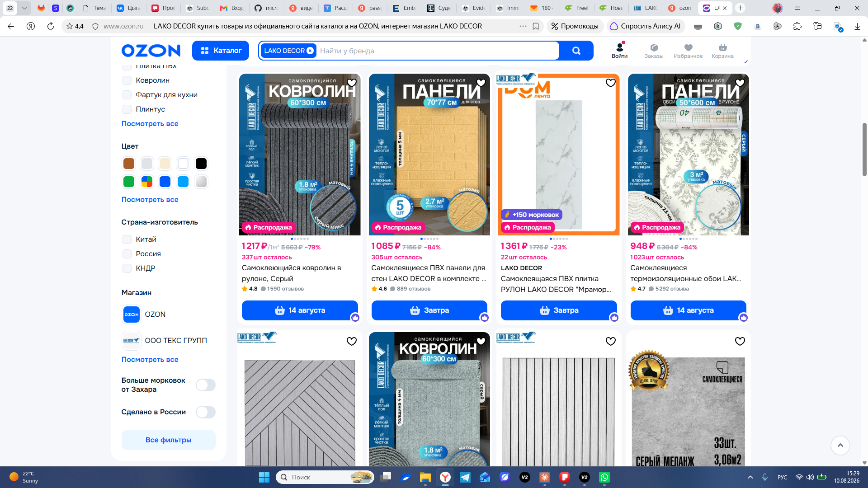This screenshot has width=868, height=488.
Task: Switch to the Evide browser tab
Action: [x=473, y=8]
